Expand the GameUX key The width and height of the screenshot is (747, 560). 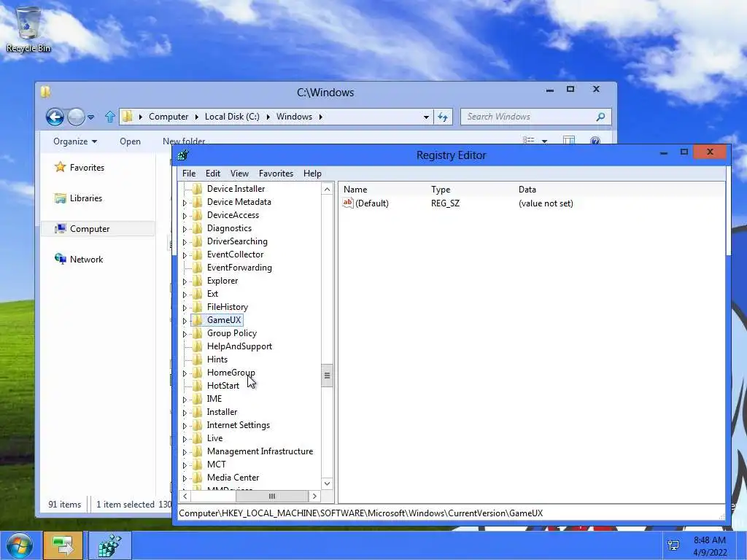coord(185,321)
